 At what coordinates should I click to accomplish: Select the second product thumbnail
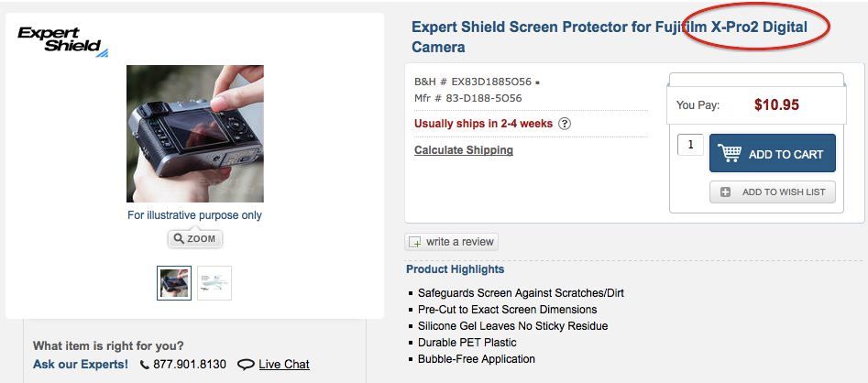(214, 283)
